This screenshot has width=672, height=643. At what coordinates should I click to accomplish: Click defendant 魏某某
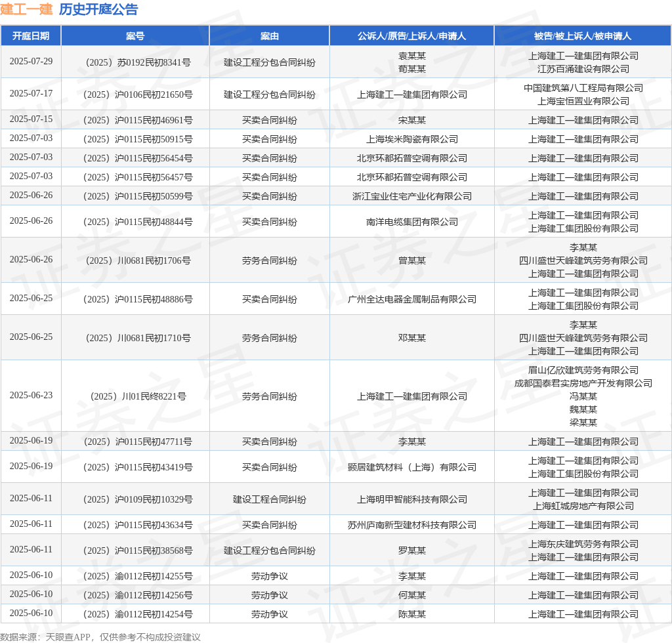[583, 409]
